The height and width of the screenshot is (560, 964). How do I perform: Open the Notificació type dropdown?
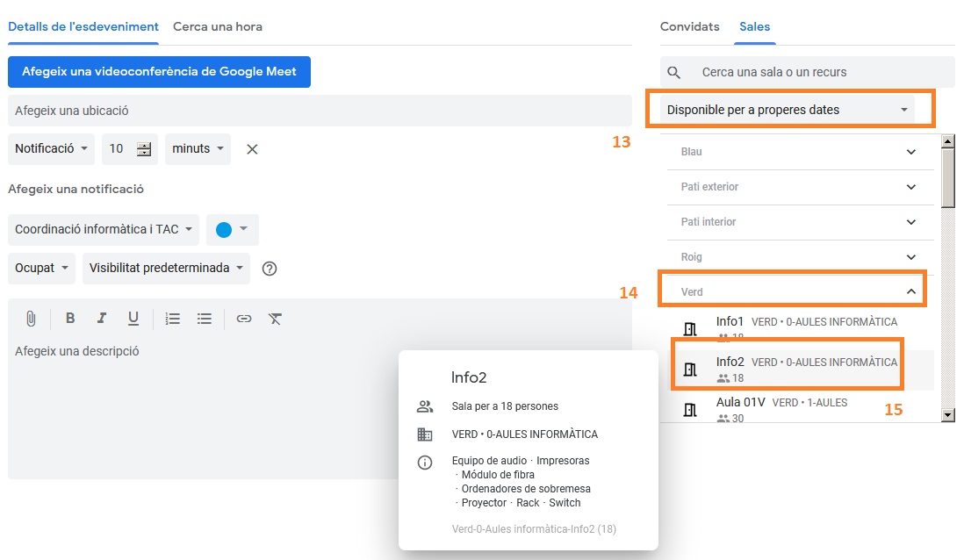tap(51, 148)
